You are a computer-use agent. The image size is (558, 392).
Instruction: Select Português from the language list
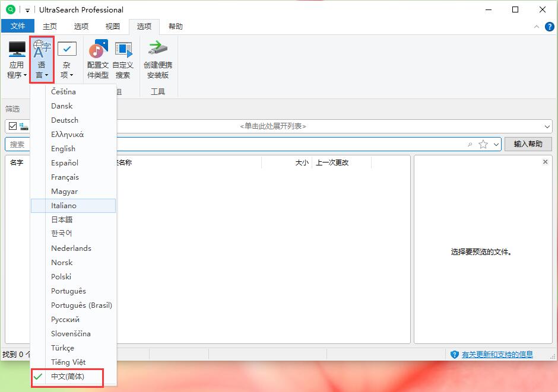73,291
